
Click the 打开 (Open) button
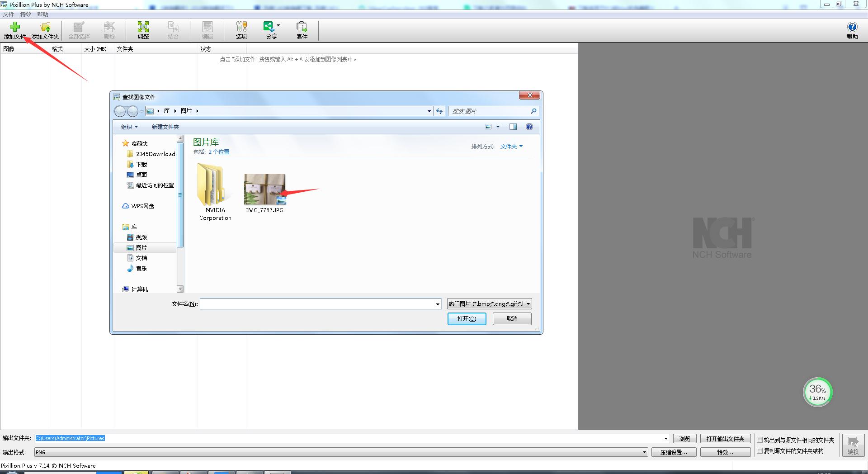pos(467,319)
